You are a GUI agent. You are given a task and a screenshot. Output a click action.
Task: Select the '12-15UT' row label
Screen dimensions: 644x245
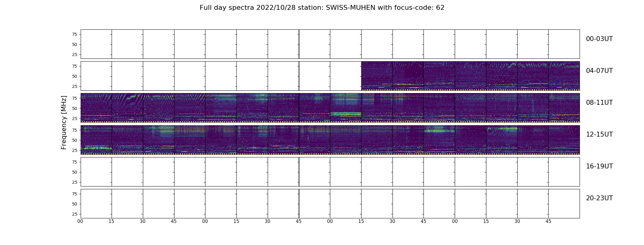pos(599,134)
